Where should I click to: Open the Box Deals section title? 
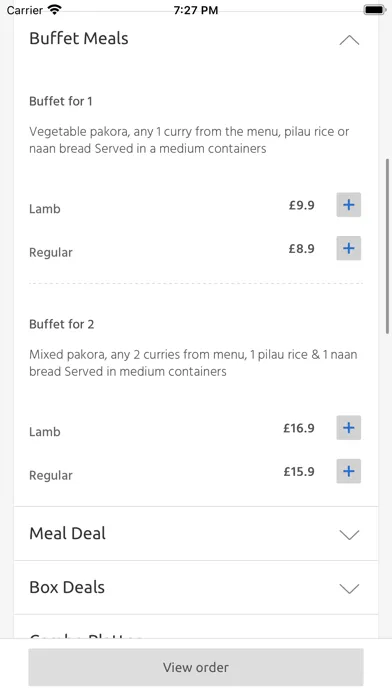tap(67, 587)
